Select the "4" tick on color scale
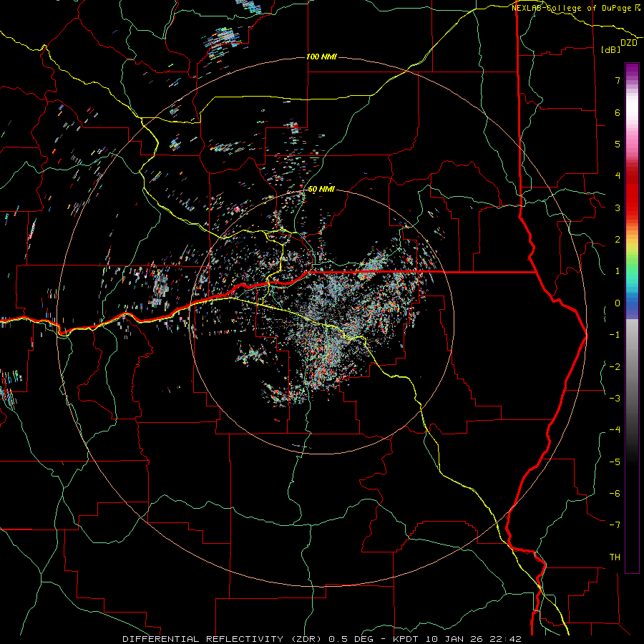The image size is (644, 644). (x=618, y=176)
